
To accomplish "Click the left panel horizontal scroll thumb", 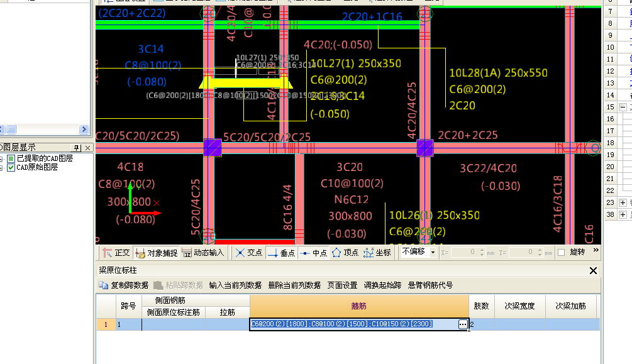I will [x=11, y=129].
